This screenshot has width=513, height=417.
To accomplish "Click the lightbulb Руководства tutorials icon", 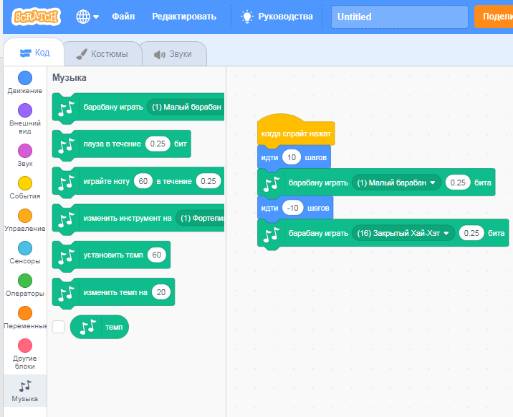I will pos(247,17).
